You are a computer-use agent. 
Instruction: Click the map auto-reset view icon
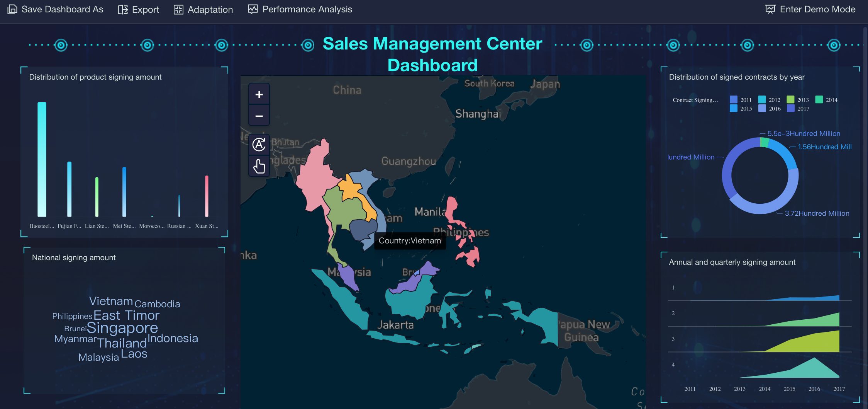[259, 145]
